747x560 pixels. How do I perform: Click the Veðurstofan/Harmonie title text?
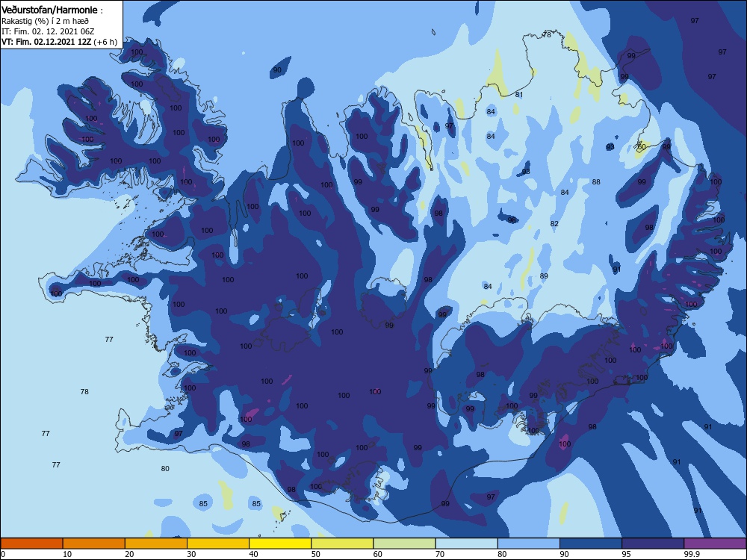50,10
